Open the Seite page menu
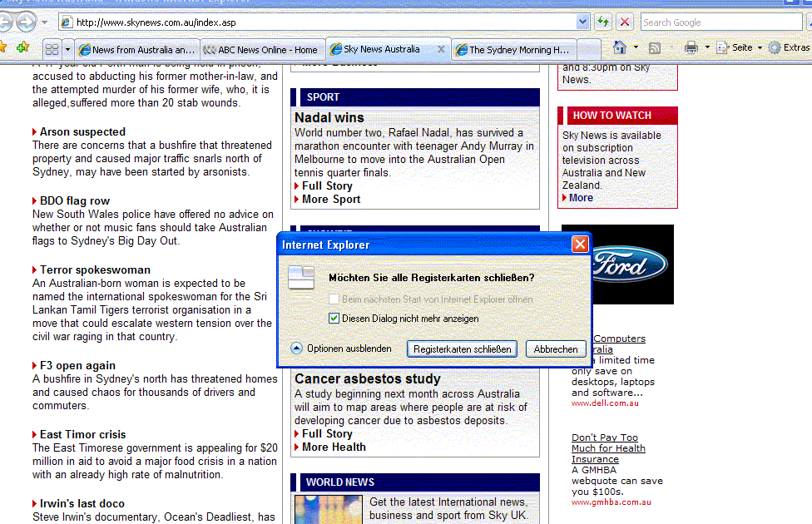812x524 pixels. coord(740,47)
